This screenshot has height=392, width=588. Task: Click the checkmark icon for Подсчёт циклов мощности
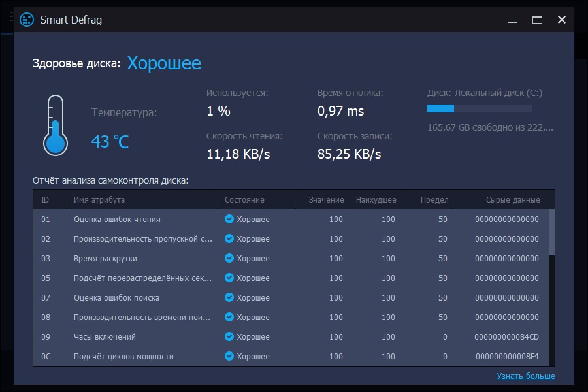point(229,357)
